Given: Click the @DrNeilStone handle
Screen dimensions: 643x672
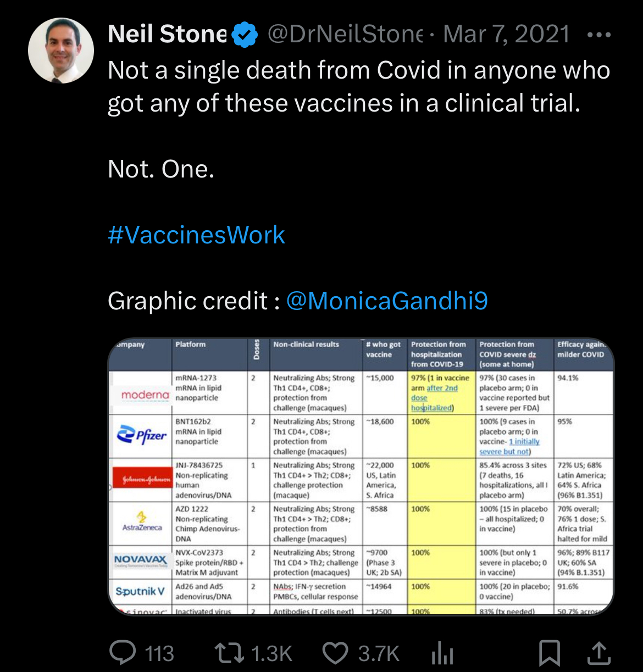Looking at the screenshot, I should [x=345, y=34].
